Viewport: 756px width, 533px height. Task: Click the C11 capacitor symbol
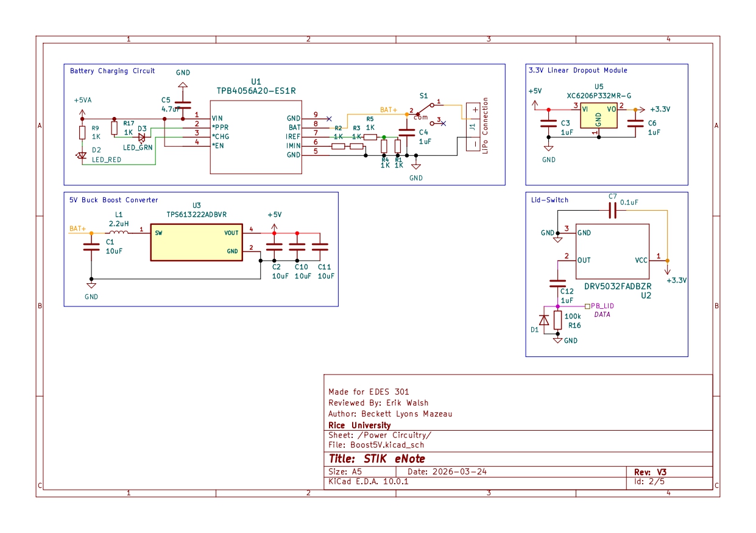point(320,247)
